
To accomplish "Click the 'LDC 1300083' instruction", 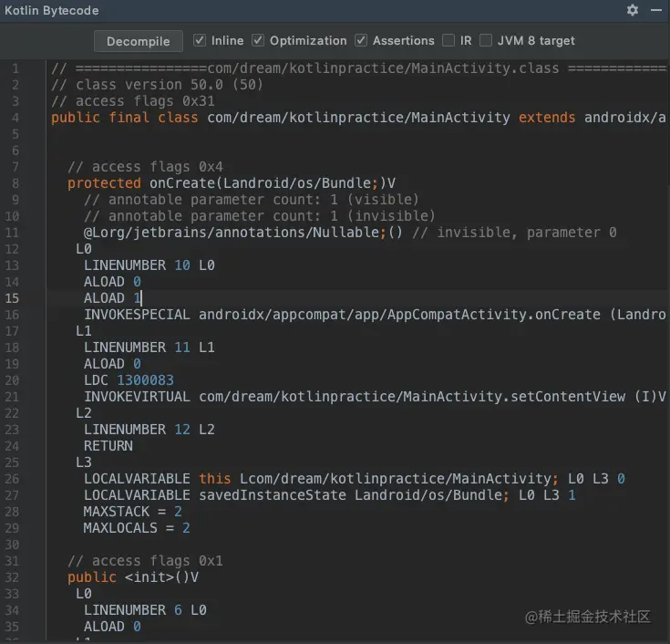I will click(x=129, y=380).
